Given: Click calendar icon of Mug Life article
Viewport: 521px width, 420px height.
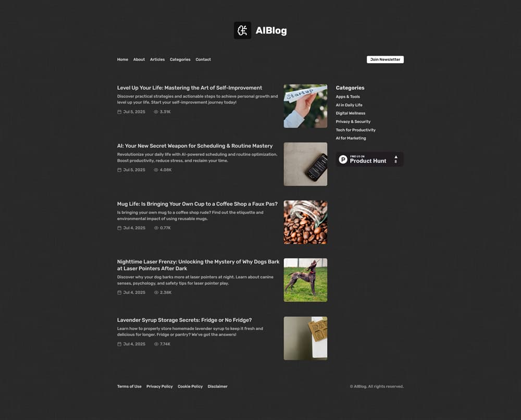Looking at the screenshot, I should (x=119, y=228).
